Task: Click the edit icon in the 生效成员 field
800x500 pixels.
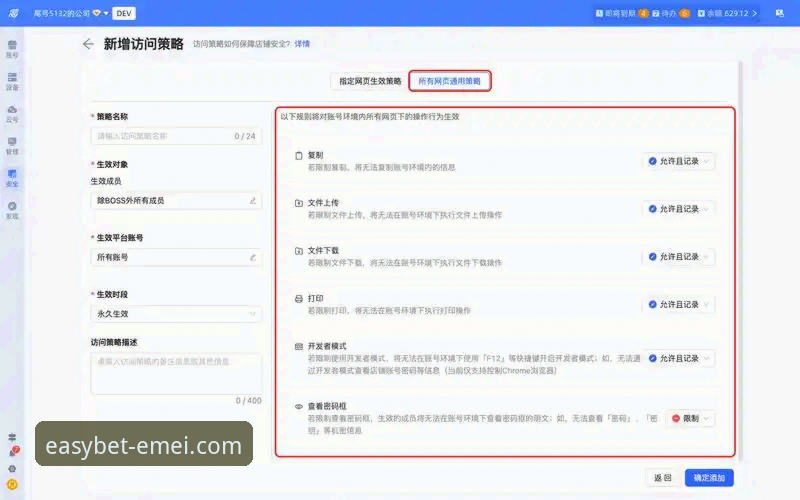Action: 253,201
